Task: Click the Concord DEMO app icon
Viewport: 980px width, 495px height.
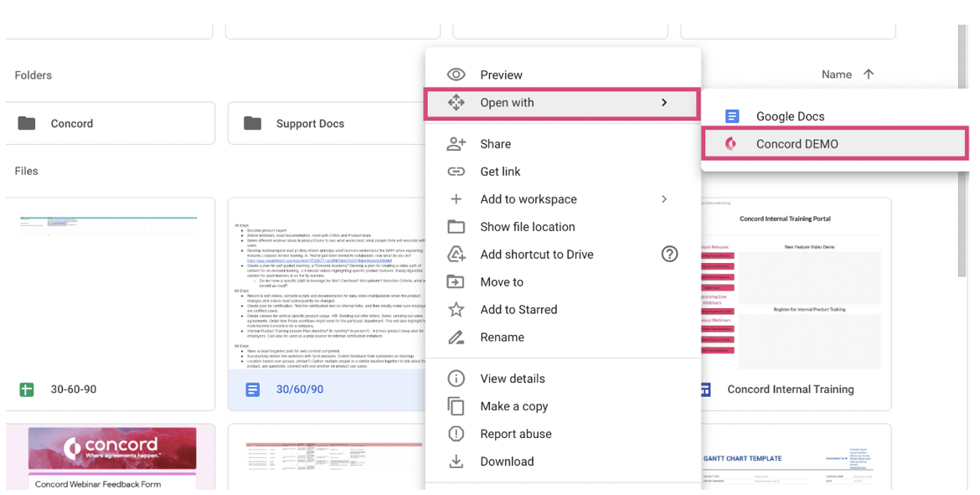Action: pos(730,144)
